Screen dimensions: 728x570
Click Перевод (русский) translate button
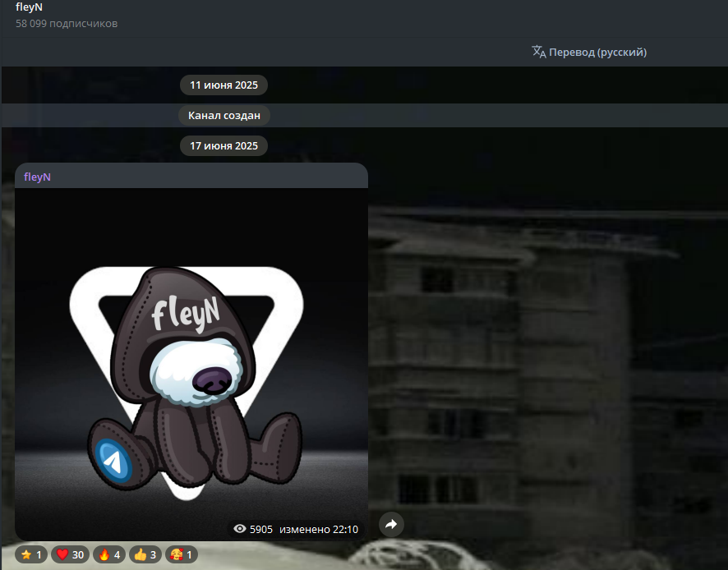click(589, 52)
